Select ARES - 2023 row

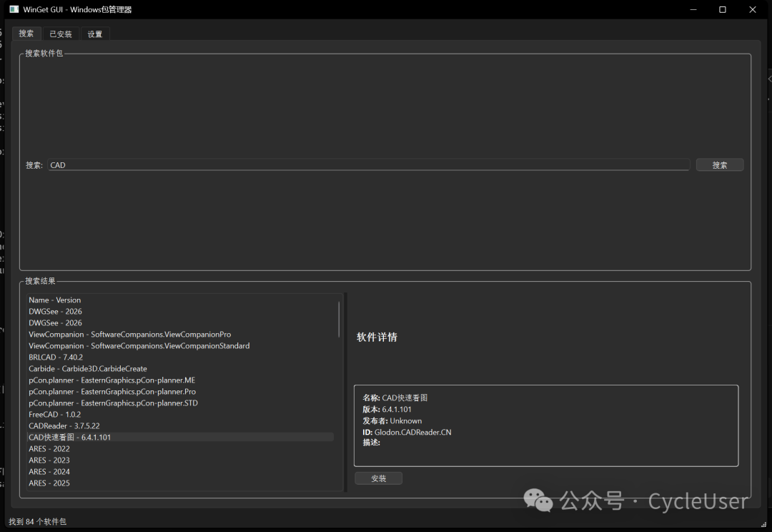181,460
